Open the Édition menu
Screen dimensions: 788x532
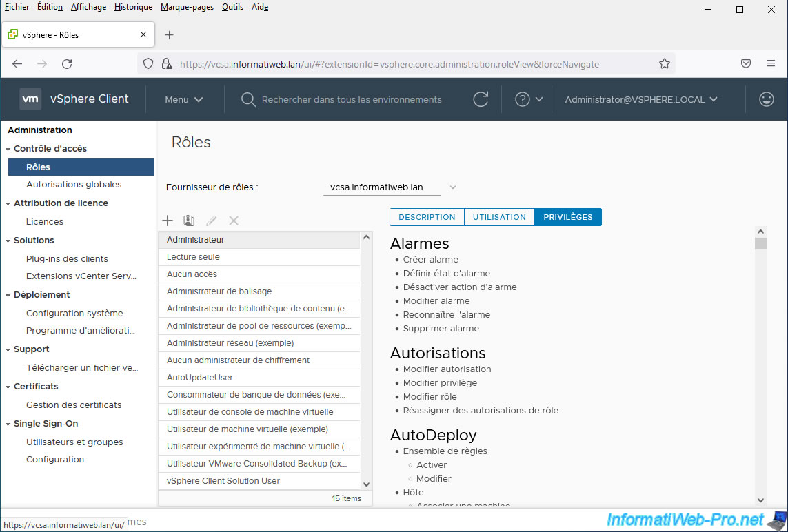(x=50, y=7)
